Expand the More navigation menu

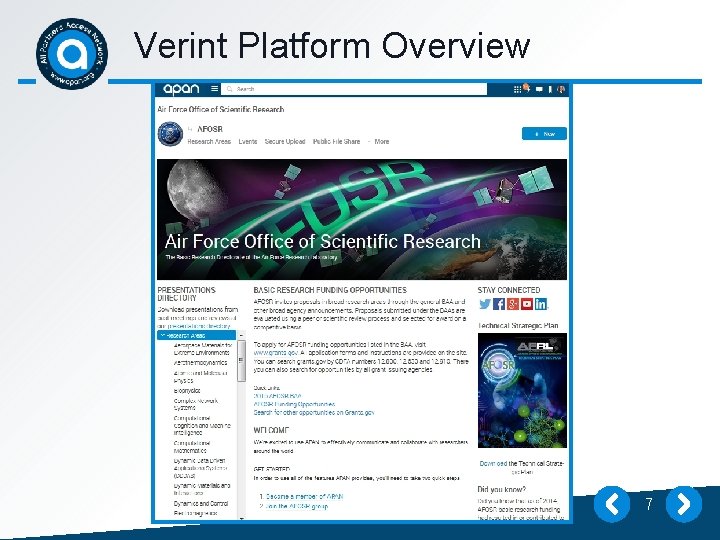coord(379,141)
